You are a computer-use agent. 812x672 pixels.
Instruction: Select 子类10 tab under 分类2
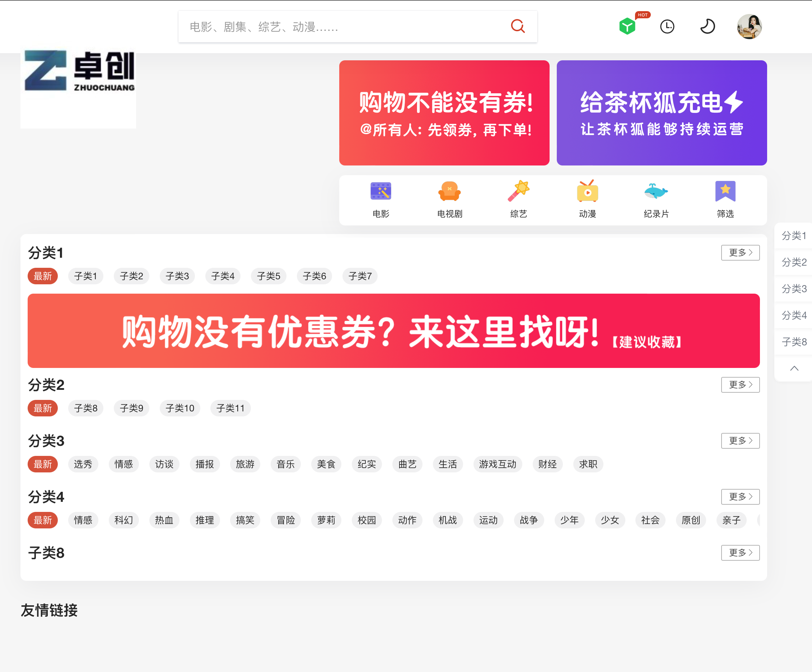coord(180,408)
